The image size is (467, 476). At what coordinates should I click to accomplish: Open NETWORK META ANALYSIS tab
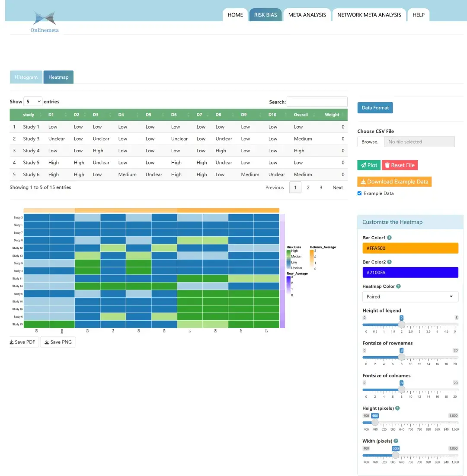(369, 15)
